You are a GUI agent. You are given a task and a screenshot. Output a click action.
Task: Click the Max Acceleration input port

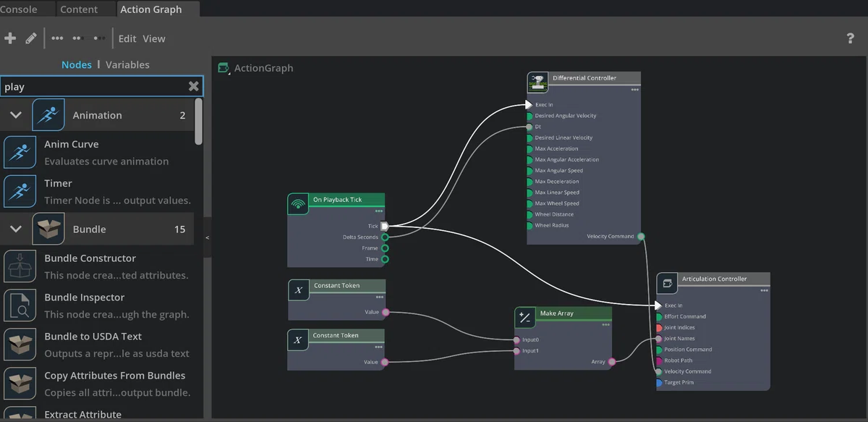529,148
